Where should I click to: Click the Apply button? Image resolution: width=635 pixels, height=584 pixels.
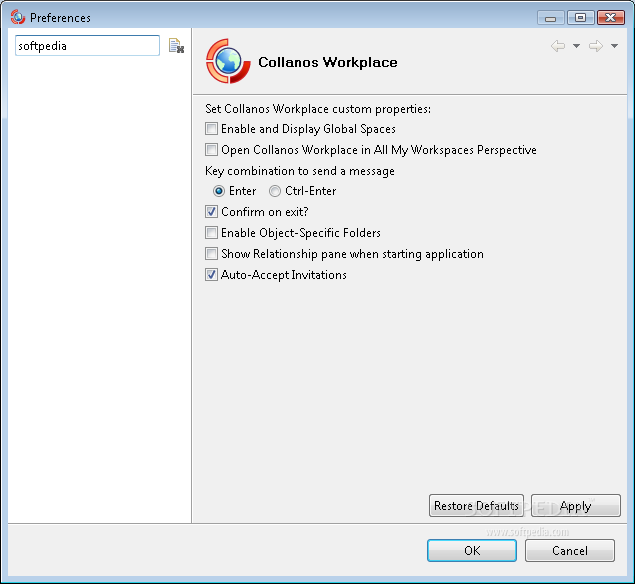pos(575,505)
